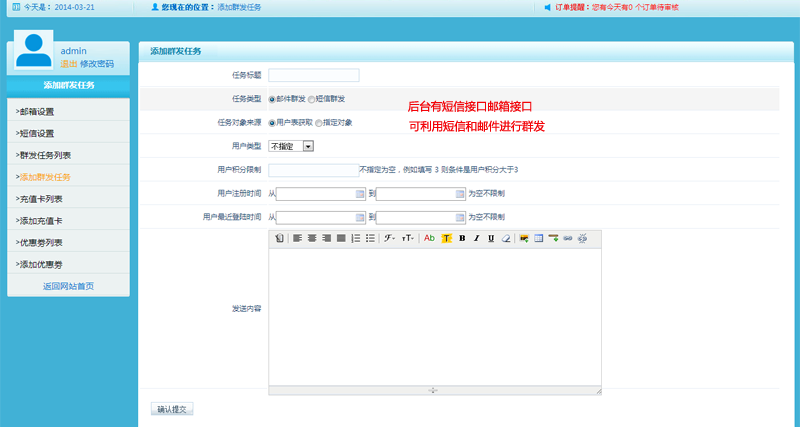Select the 短信群发 radio button
Viewport: 800px width, 427px height.
pos(311,99)
